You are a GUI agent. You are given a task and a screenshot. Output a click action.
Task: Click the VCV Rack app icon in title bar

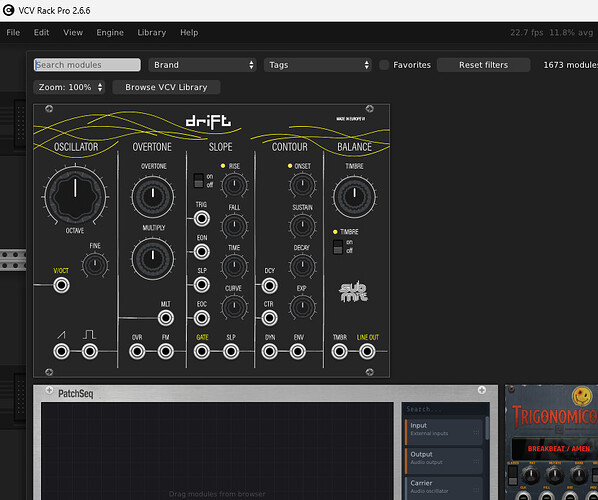pos(8,10)
